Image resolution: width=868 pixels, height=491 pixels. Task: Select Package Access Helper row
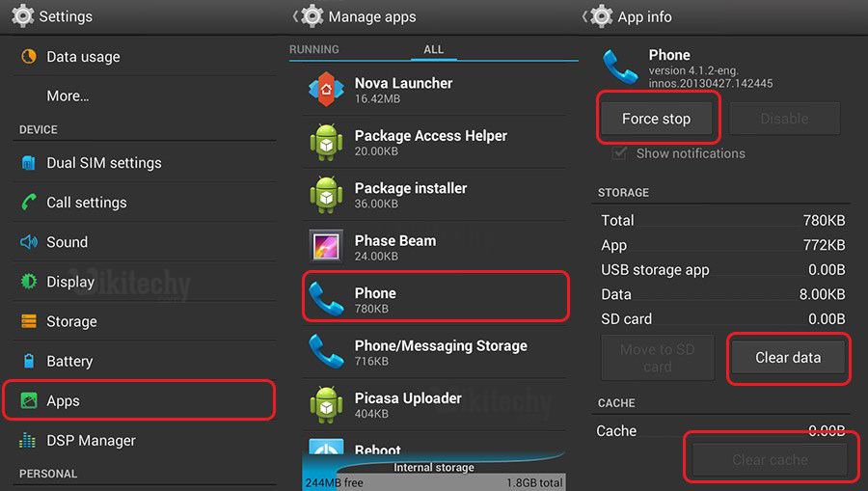(x=434, y=142)
